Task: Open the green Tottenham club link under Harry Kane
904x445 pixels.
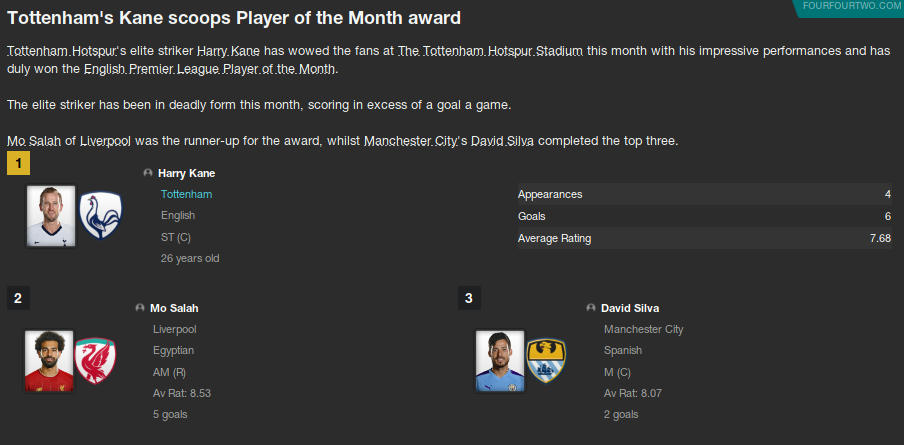Action: (186, 194)
